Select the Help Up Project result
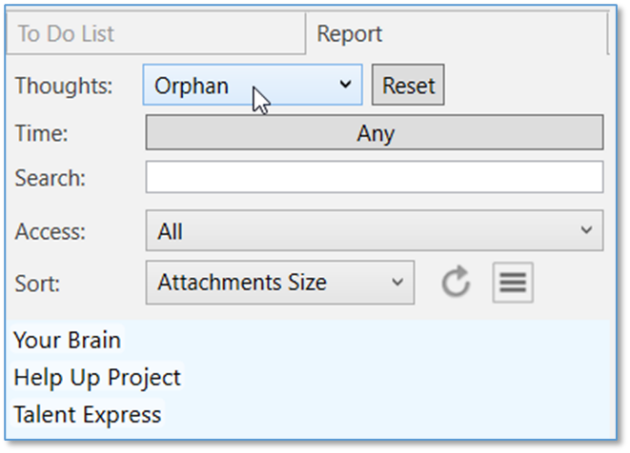 (x=97, y=377)
